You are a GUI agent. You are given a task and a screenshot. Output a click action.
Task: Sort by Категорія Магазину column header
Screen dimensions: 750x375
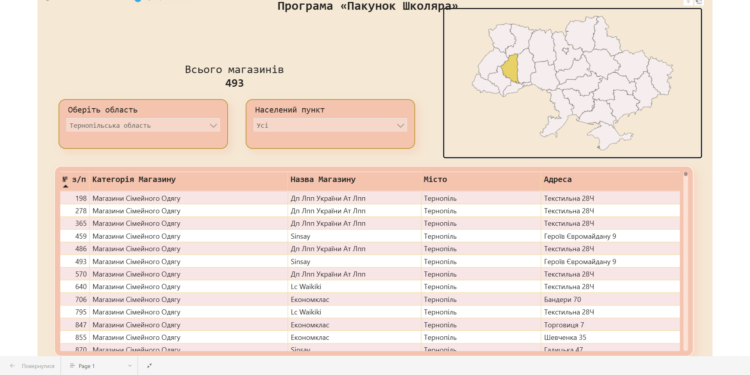(134, 179)
